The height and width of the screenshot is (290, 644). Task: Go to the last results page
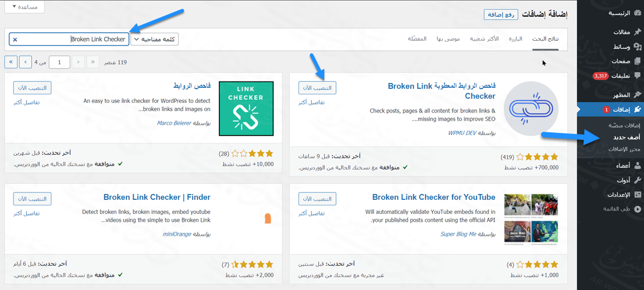tap(11, 62)
